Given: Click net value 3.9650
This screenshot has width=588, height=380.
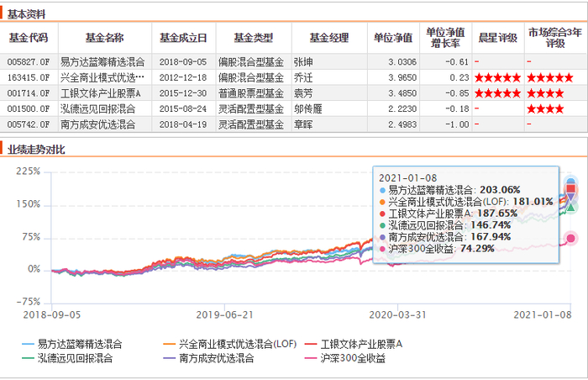Looking at the screenshot, I should [402, 77].
